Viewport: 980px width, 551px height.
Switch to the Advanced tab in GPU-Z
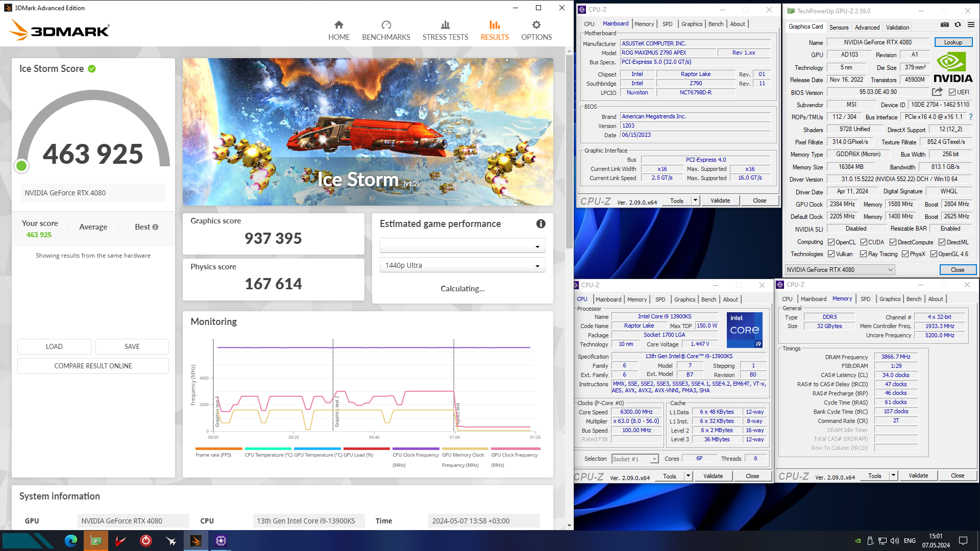[x=867, y=28]
